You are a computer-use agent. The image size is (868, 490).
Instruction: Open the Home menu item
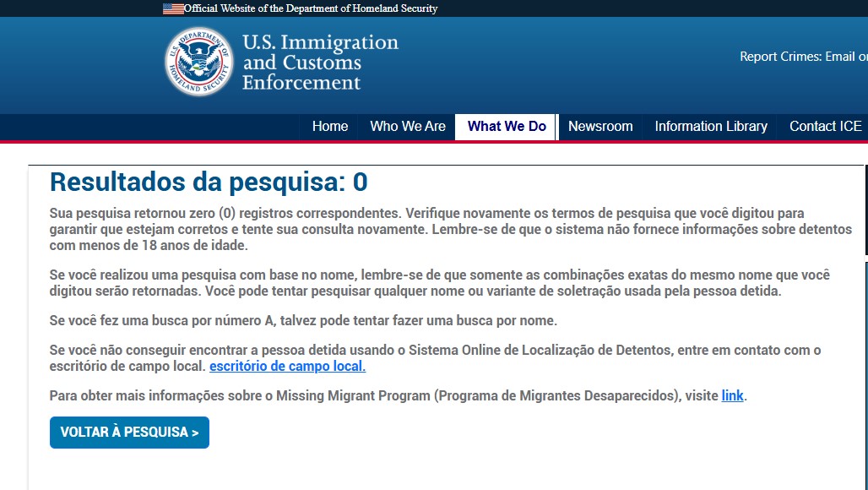pos(329,127)
